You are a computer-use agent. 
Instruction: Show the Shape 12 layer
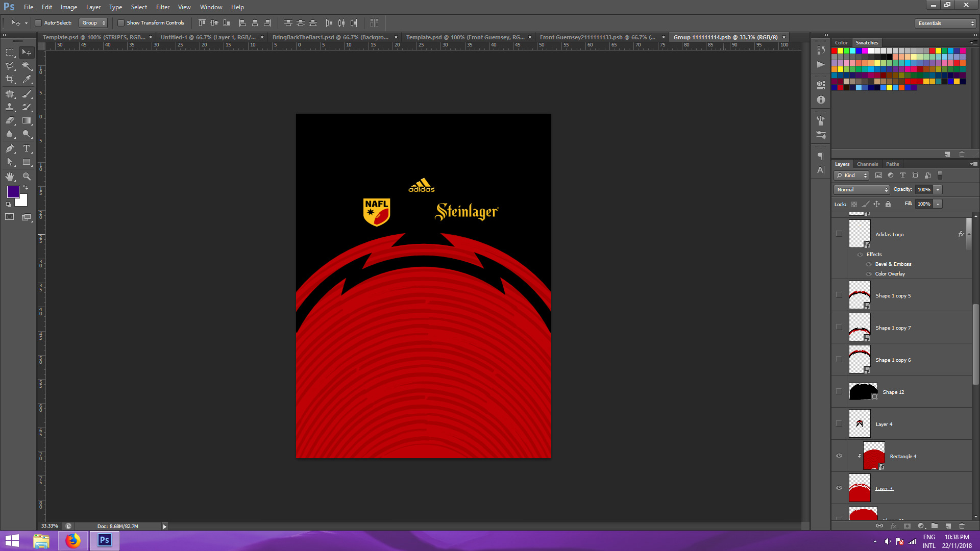pyautogui.click(x=839, y=391)
